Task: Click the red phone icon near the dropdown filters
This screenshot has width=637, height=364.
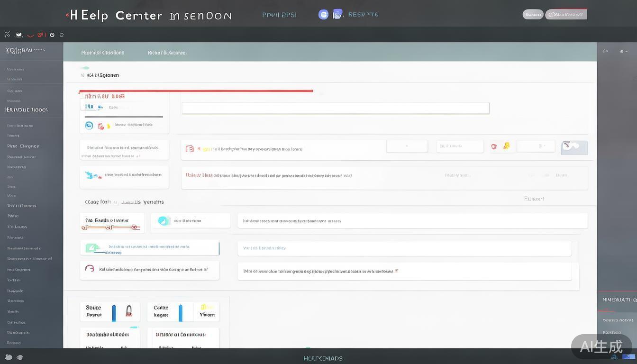Action: [493, 146]
